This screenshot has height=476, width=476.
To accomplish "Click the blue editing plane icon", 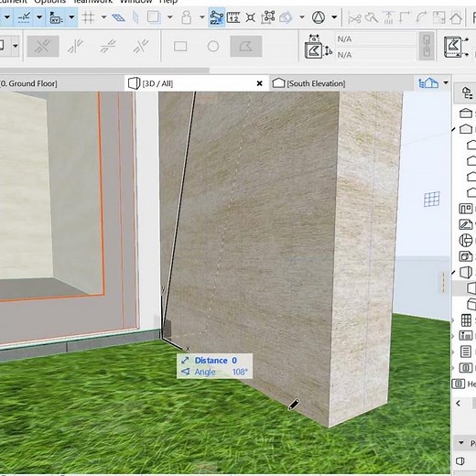I will click(x=118, y=17).
